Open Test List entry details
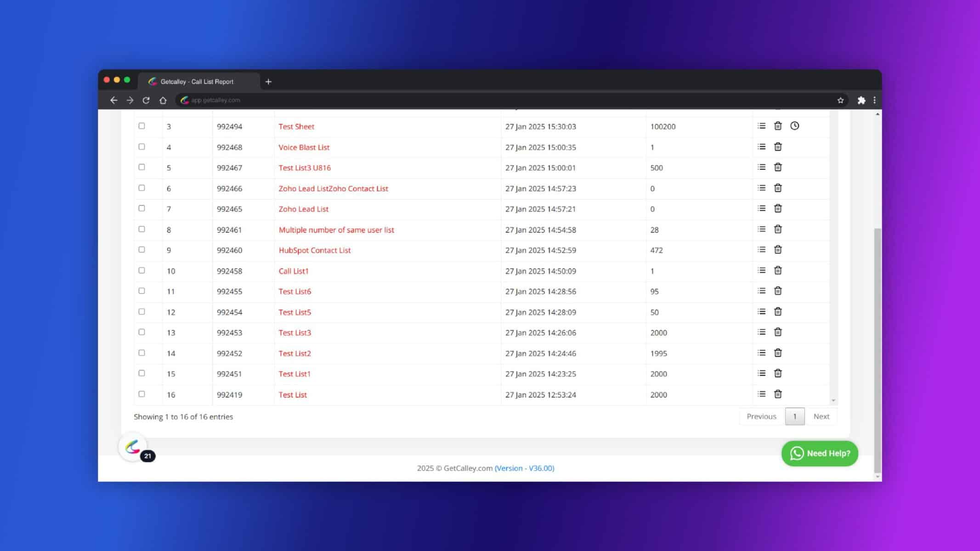 (x=762, y=394)
